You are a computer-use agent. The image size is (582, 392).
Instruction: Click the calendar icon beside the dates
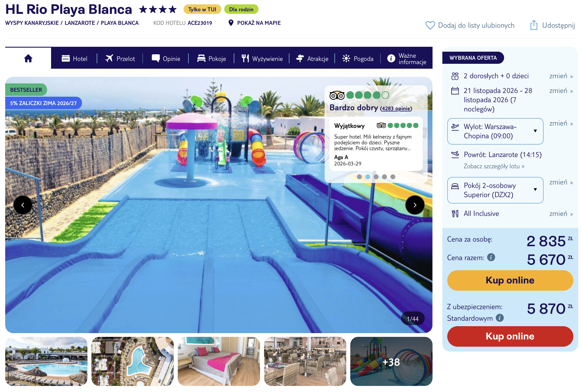tap(455, 91)
